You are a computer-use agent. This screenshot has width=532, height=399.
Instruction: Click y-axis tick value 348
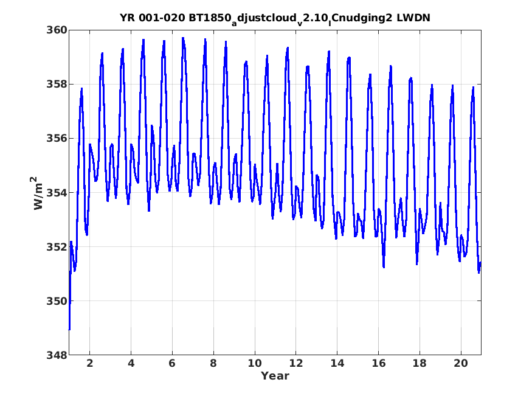pos(57,355)
